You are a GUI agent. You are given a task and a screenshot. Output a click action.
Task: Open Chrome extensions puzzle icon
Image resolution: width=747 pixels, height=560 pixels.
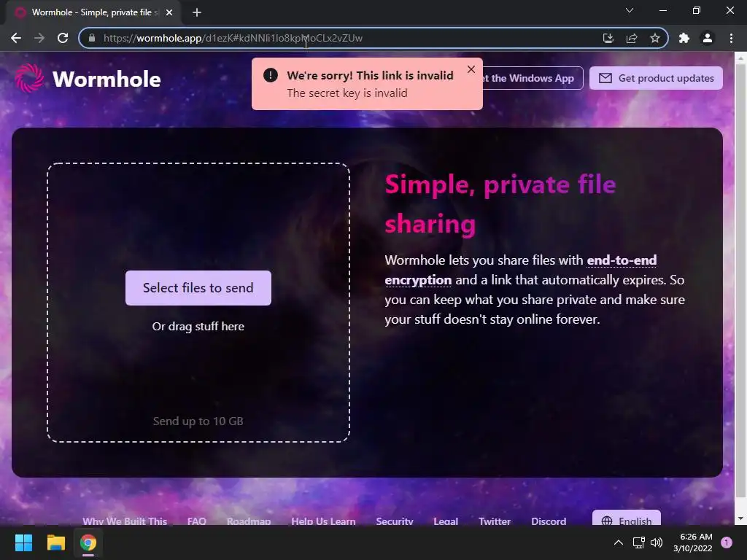(x=684, y=38)
